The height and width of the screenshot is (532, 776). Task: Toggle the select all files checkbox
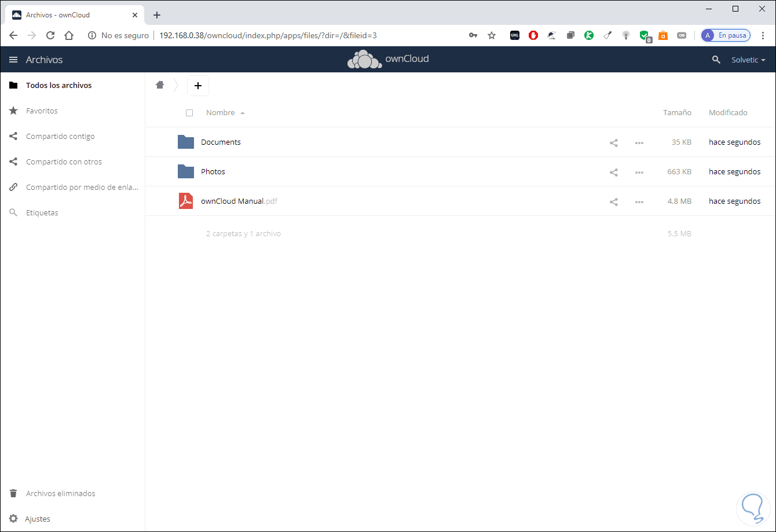coord(189,113)
